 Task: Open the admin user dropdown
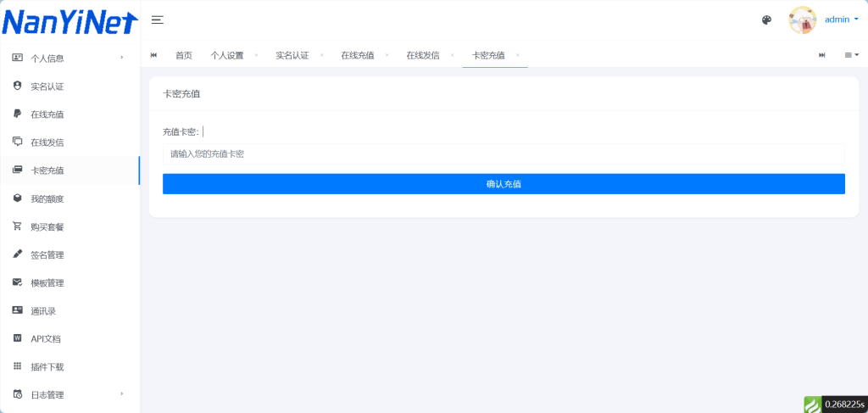click(842, 20)
